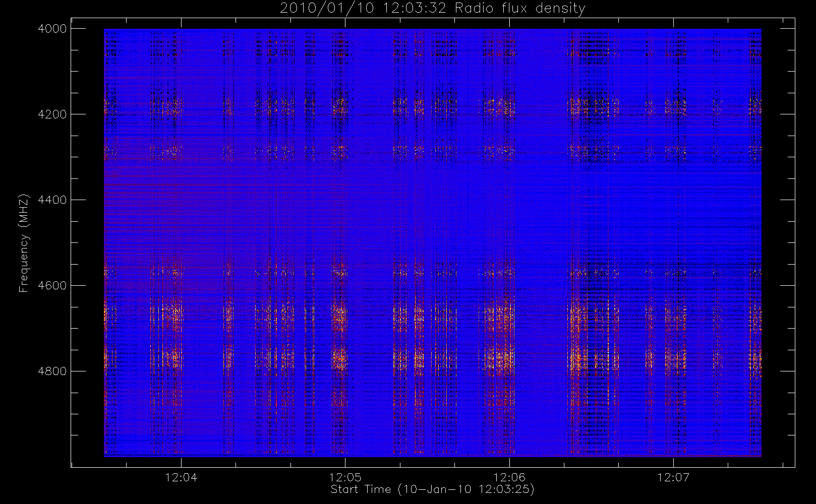This screenshot has width=816, height=504.
Task: Click the 12:04 time tick label
Action: [181, 477]
